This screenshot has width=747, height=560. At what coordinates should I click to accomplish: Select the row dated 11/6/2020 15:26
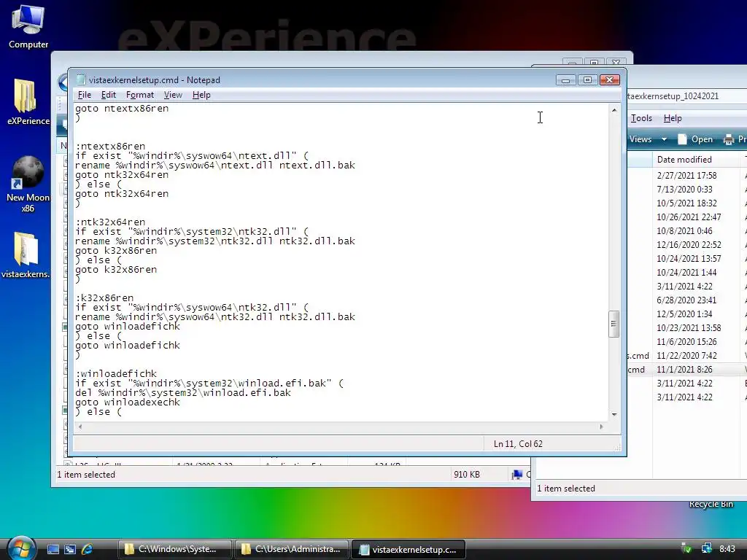(686, 341)
